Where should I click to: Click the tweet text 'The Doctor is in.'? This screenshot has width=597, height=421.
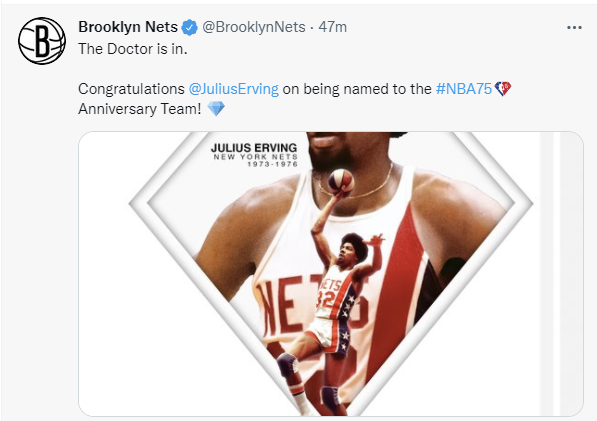coord(133,49)
